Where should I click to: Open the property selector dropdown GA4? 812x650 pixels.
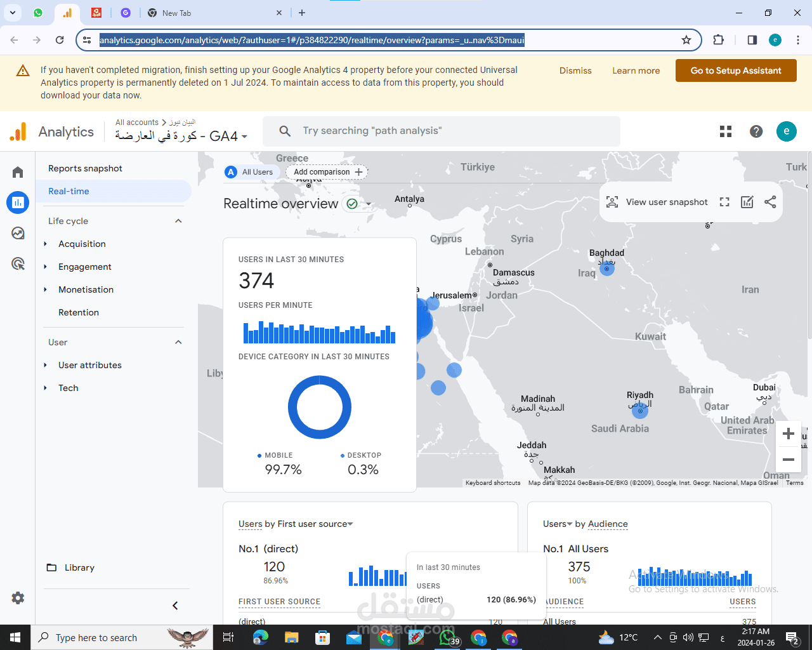(181, 136)
